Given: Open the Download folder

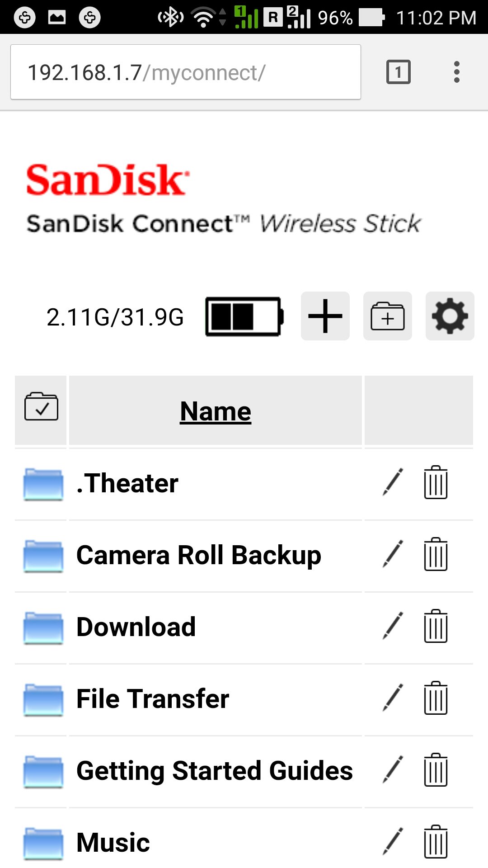Looking at the screenshot, I should click(x=136, y=627).
